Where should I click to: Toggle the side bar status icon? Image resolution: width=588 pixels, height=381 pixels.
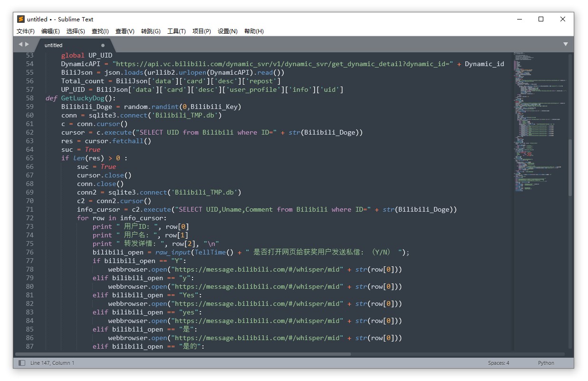coord(22,363)
